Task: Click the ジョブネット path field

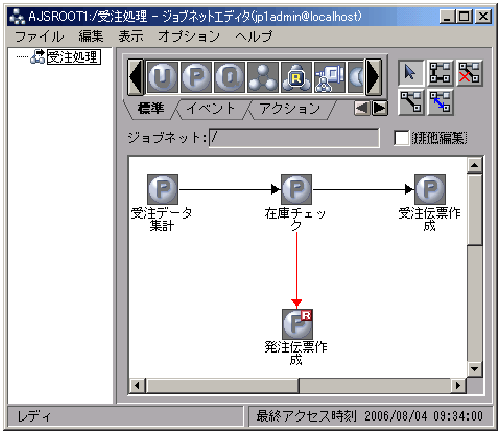Action: [294, 137]
